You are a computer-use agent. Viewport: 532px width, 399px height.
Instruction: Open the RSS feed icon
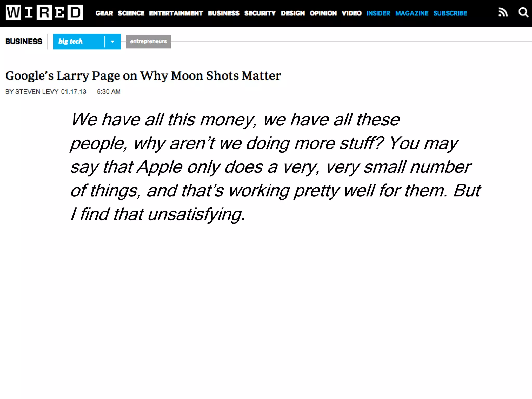tap(503, 12)
